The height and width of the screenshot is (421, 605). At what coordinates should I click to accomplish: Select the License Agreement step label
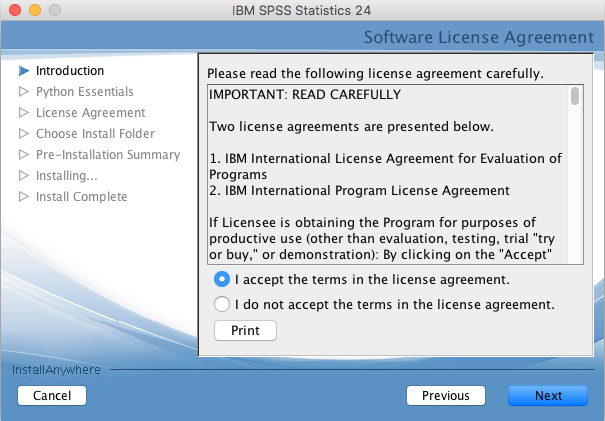coord(90,112)
